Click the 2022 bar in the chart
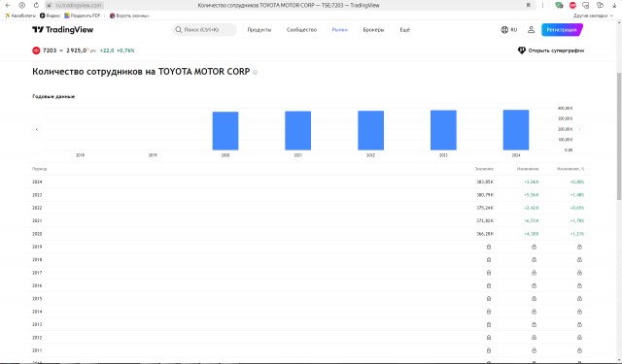 (370, 130)
